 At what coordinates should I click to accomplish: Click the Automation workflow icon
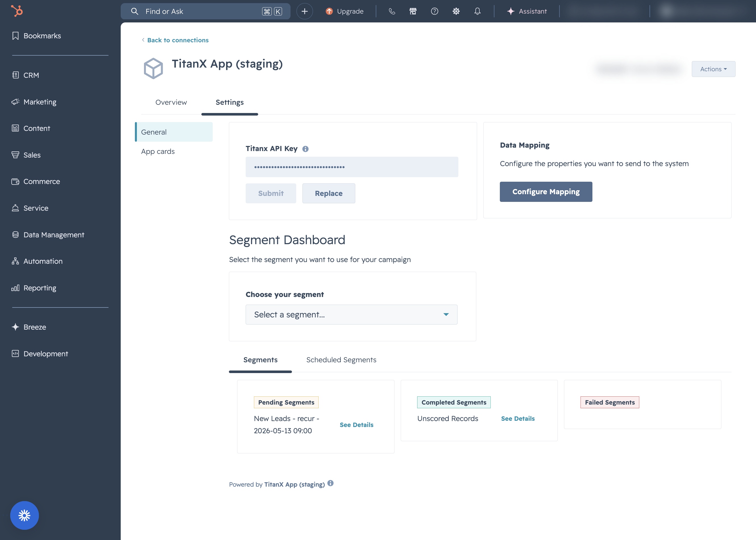(x=15, y=261)
